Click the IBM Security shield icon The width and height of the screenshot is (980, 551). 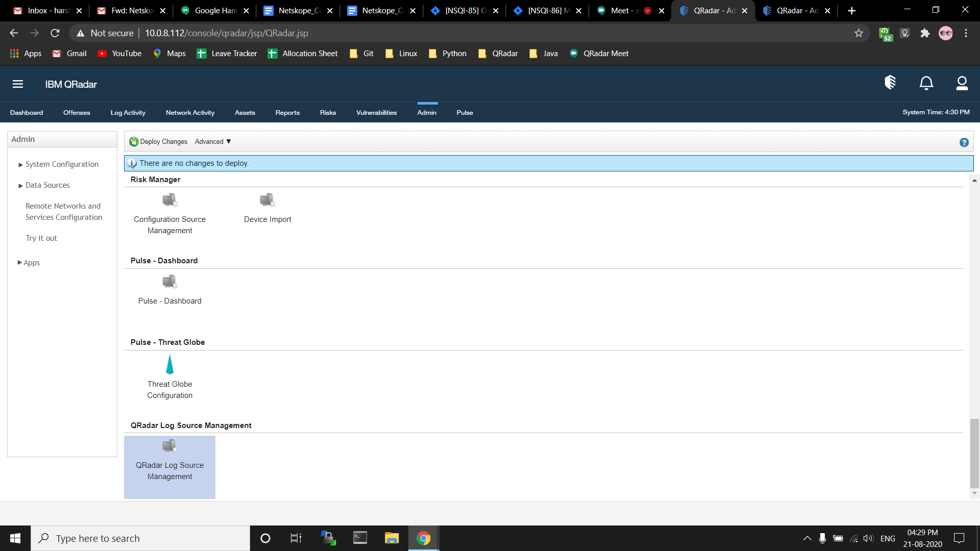point(890,83)
